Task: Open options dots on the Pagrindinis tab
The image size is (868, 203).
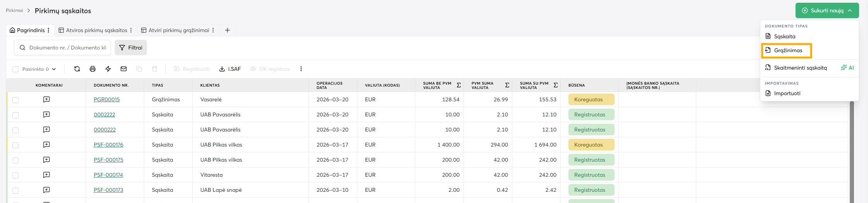Action: [48, 30]
